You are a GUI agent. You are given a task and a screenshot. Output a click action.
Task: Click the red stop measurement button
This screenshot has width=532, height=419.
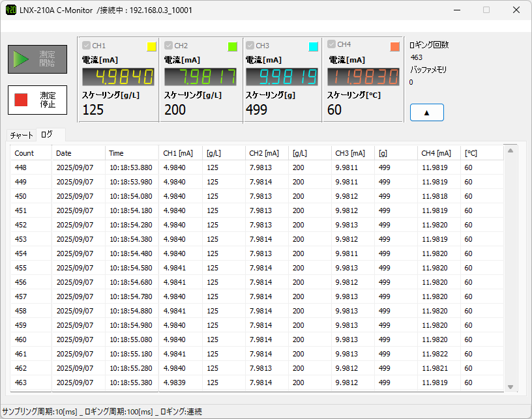(37, 100)
